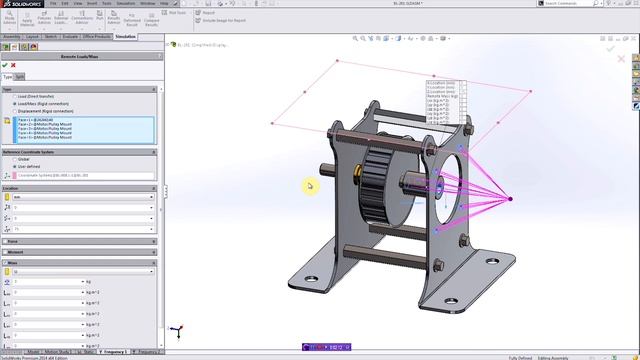
Task: Click the cancel corner X in viewport
Action: 621,59
